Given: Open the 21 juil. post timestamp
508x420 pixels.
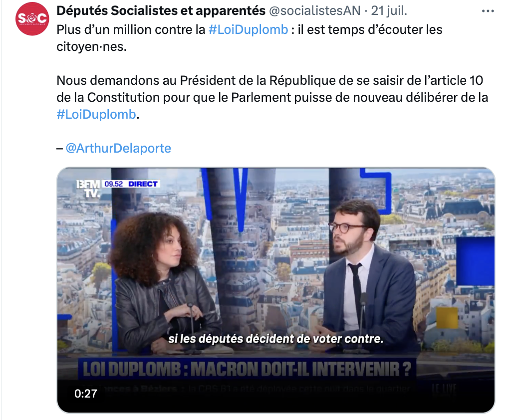Looking at the screenshot, I should pos(389,10).
